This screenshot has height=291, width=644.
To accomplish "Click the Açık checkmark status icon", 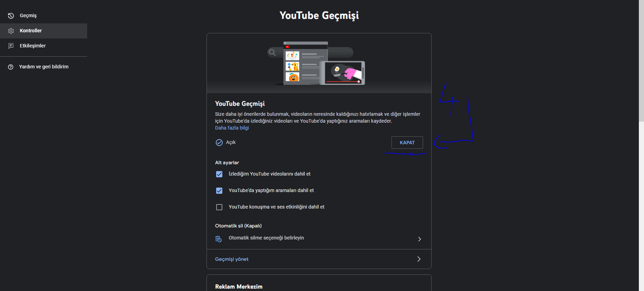I will [219, 143].
